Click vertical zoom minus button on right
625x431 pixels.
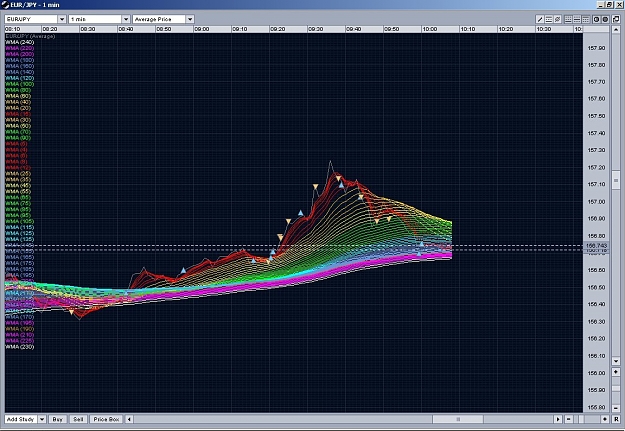(x=616, y=408)
